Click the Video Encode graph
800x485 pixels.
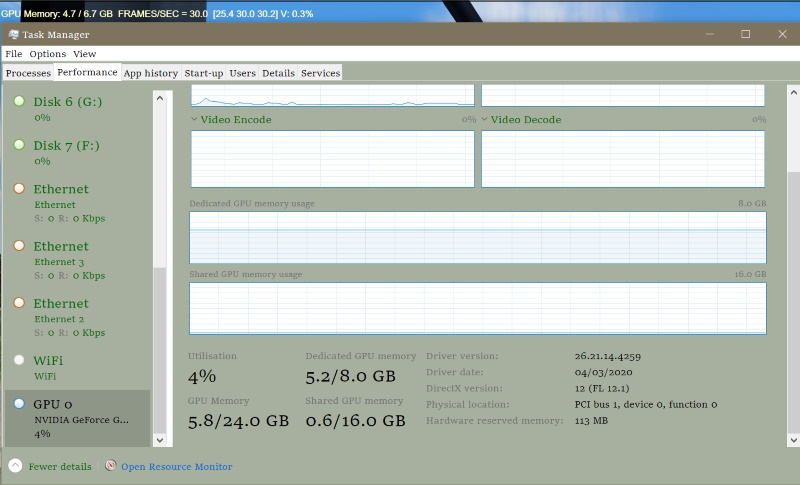point(333,159)
